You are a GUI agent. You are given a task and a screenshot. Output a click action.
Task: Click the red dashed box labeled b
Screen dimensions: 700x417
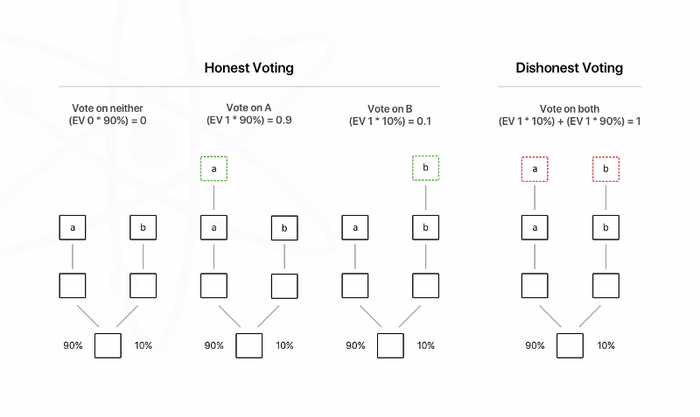click(606, 169)
